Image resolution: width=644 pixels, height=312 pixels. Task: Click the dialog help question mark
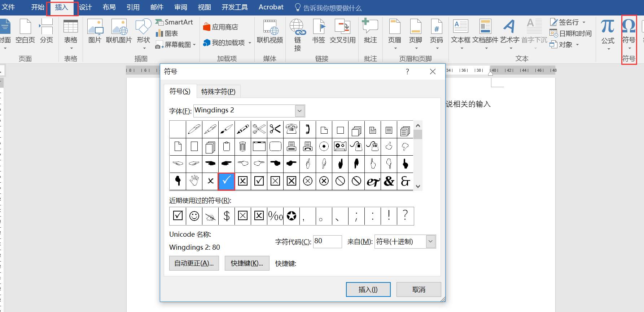pos(407,72)
